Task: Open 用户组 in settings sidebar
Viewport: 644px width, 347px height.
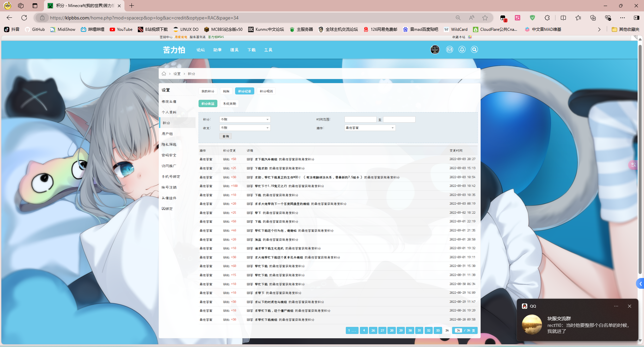Action: pyautogui.click(x=167, y=134)
